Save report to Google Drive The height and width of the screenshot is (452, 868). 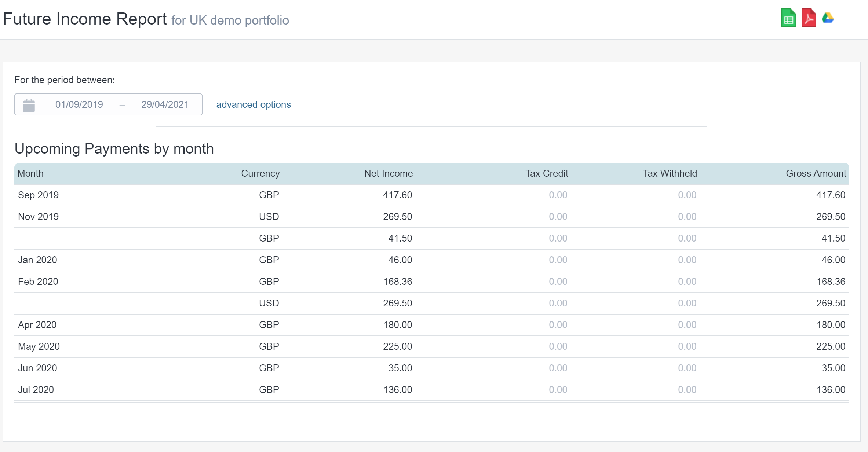click(828, 18)
